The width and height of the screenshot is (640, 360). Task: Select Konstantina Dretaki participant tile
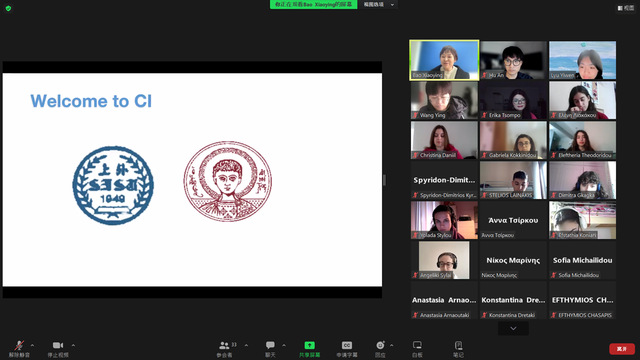pyautogui.click(x=513, y=300)
